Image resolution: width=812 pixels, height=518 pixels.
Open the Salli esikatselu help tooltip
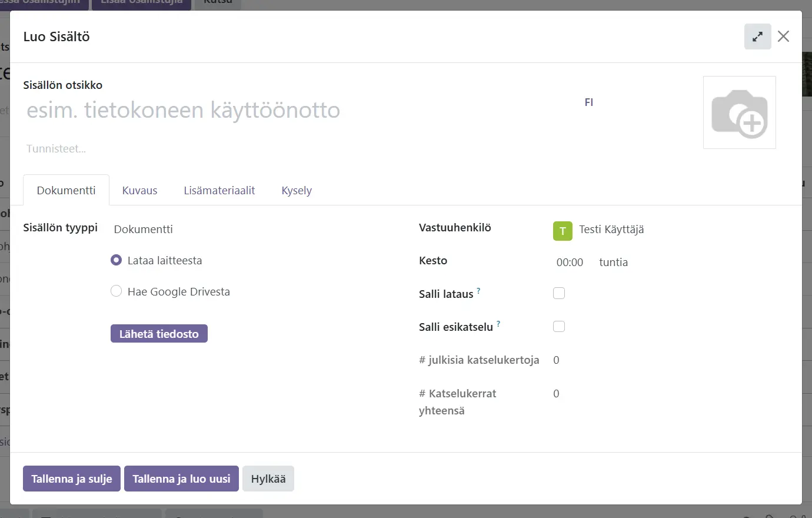point(498,324)
